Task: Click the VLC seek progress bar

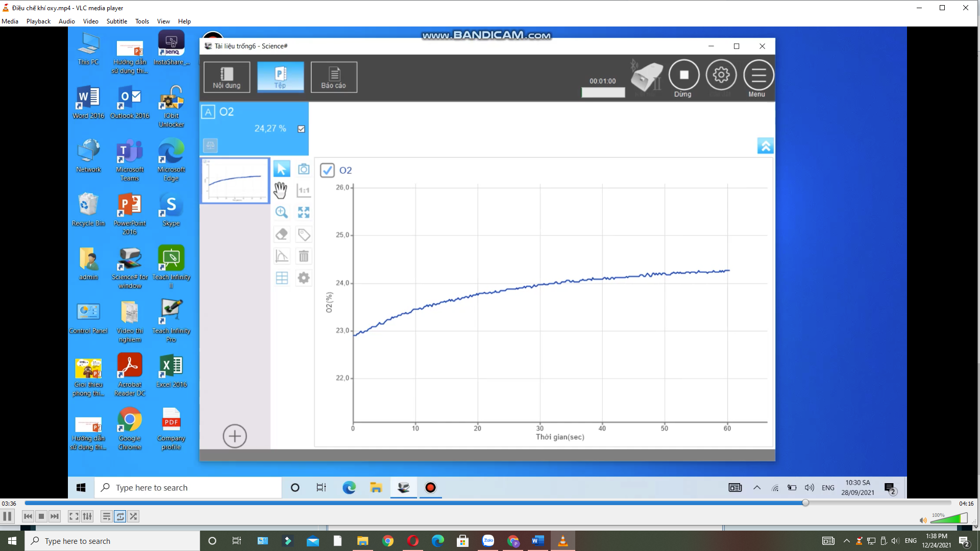Action: click(x=487, y=503)
